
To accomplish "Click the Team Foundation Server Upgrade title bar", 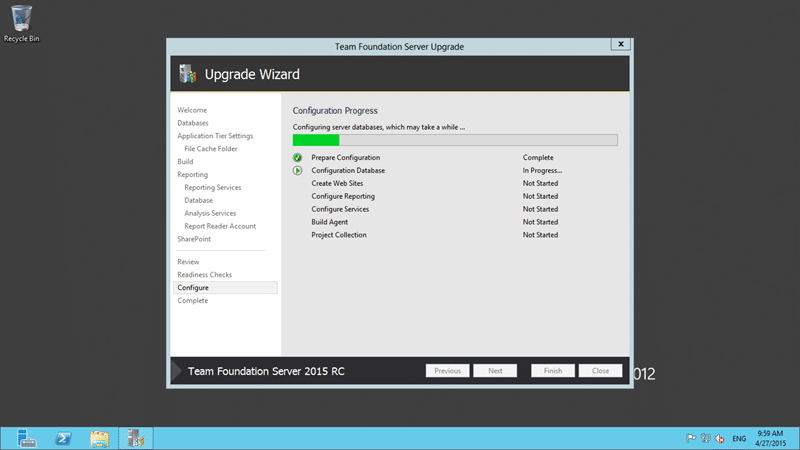I will [x=399, y=46].
